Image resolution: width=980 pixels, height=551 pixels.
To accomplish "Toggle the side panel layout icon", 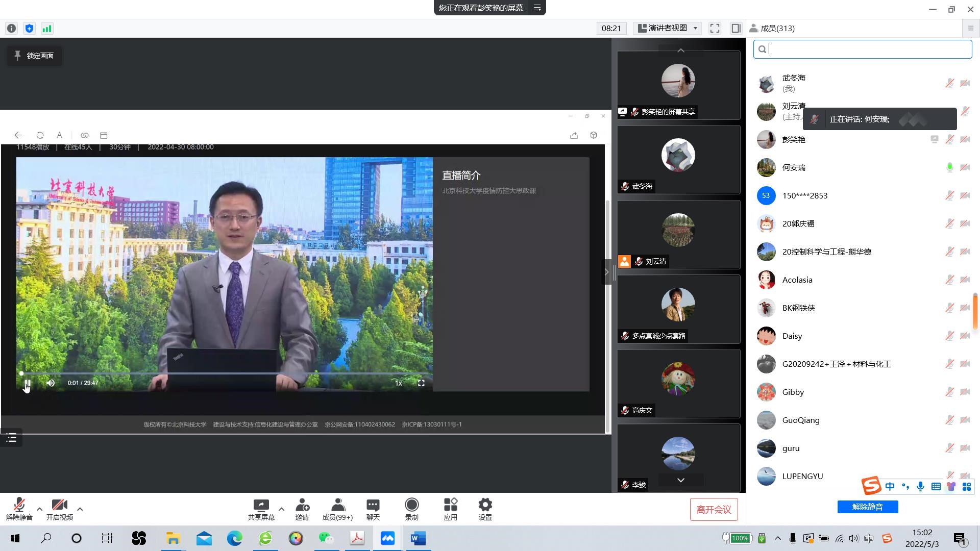I will coord(736,29).
